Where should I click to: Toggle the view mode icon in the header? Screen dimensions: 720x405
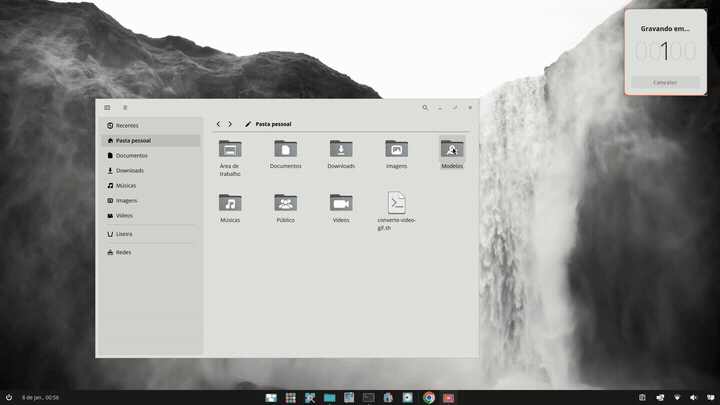coord(108,108)
